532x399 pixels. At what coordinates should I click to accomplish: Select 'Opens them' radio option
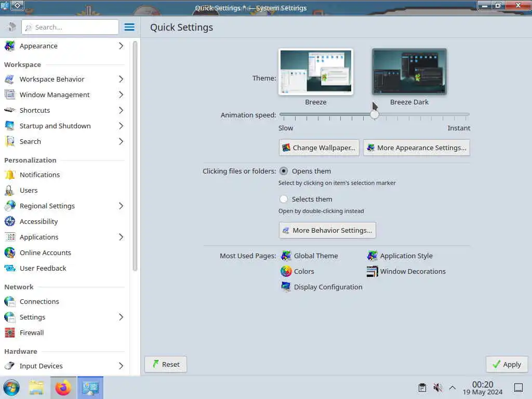[x=284, y=171]
